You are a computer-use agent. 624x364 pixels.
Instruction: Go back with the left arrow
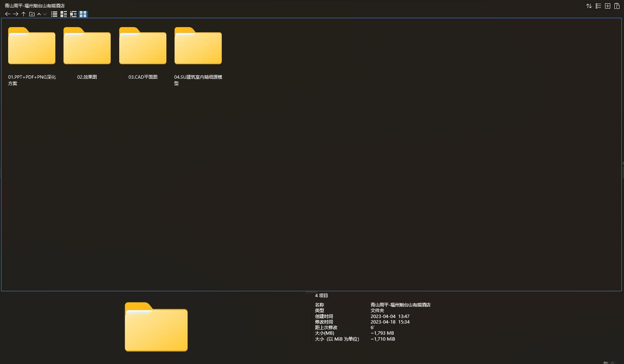(7, 14)
